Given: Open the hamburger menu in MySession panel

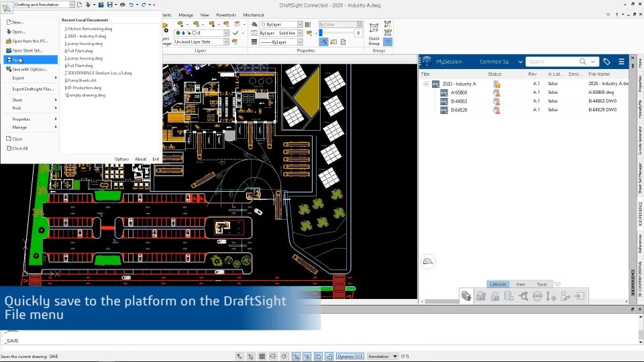Looking at the screenshot, I should point(621,62).
